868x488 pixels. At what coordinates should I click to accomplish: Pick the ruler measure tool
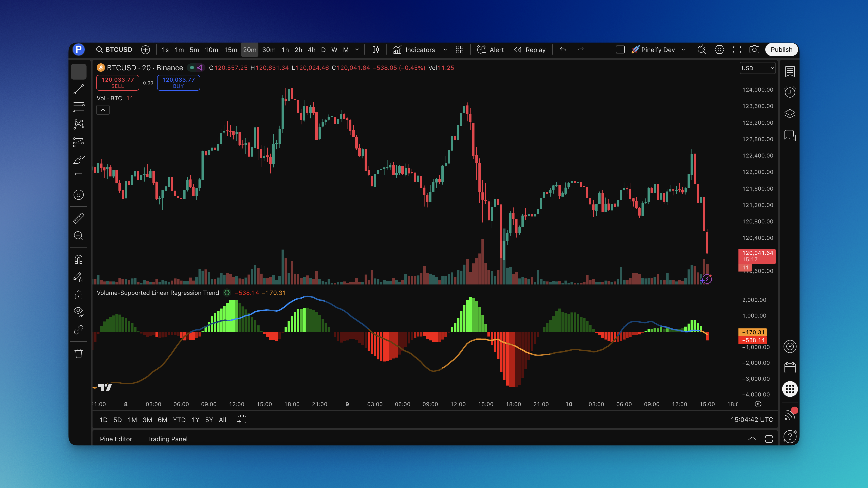(x=78, y=218)
